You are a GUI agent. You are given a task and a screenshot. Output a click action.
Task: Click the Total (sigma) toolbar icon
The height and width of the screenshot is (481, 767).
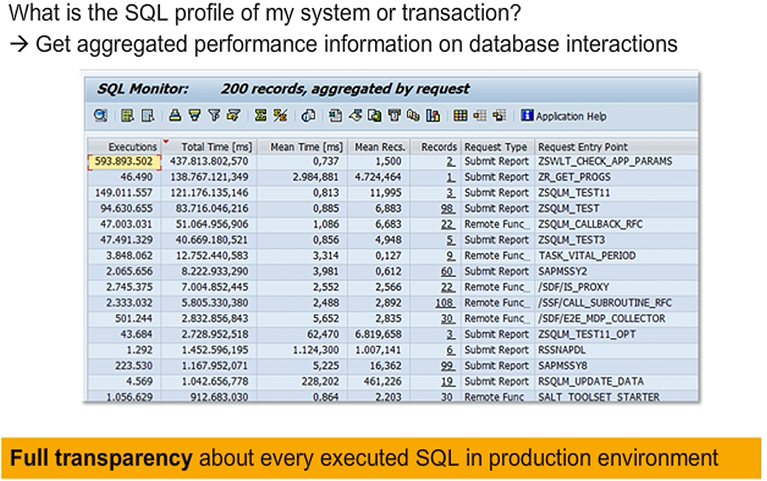[261, 116]
